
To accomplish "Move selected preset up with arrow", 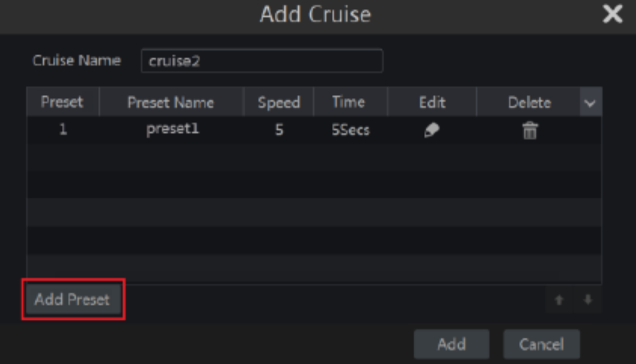I will [559, 300].
